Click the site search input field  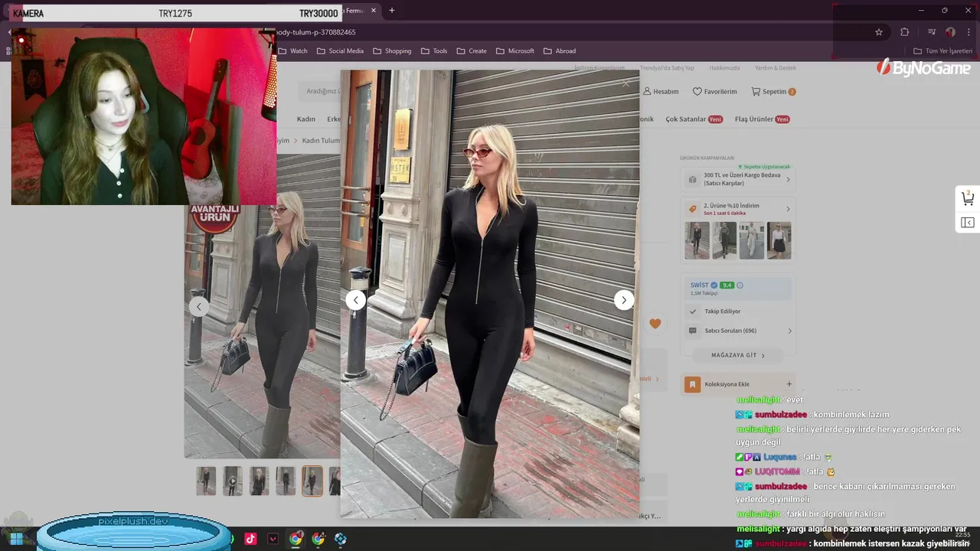[x=322, y=91]
